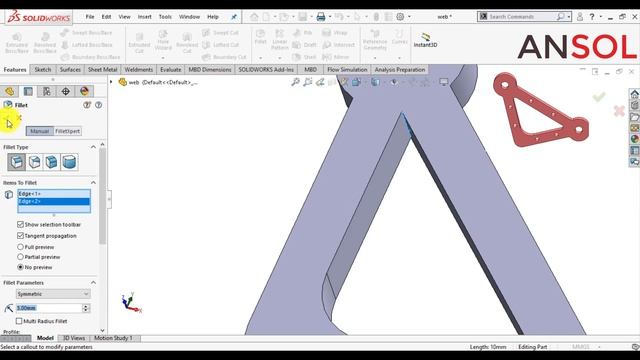This screenshot has width=640, height=360.
Task: Open the DisplayManager color sphere tab
Action: tap(84, 91)
